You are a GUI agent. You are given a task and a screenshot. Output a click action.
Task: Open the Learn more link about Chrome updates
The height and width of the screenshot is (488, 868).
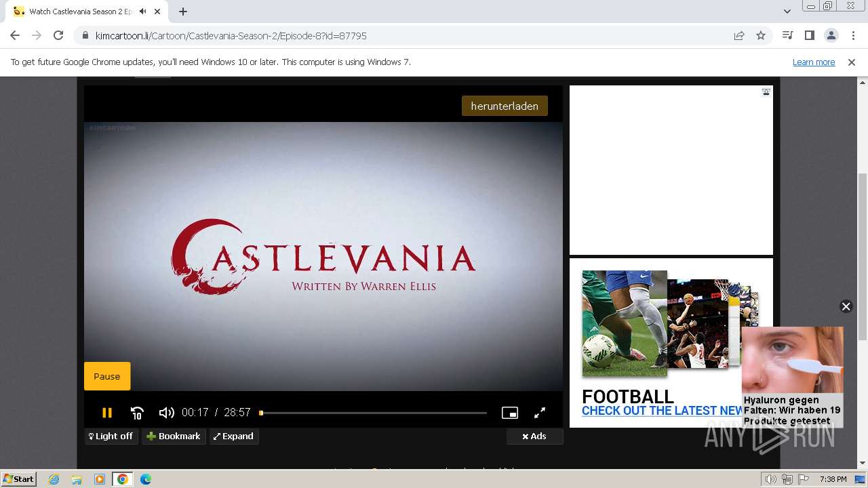tap(814, 62)
